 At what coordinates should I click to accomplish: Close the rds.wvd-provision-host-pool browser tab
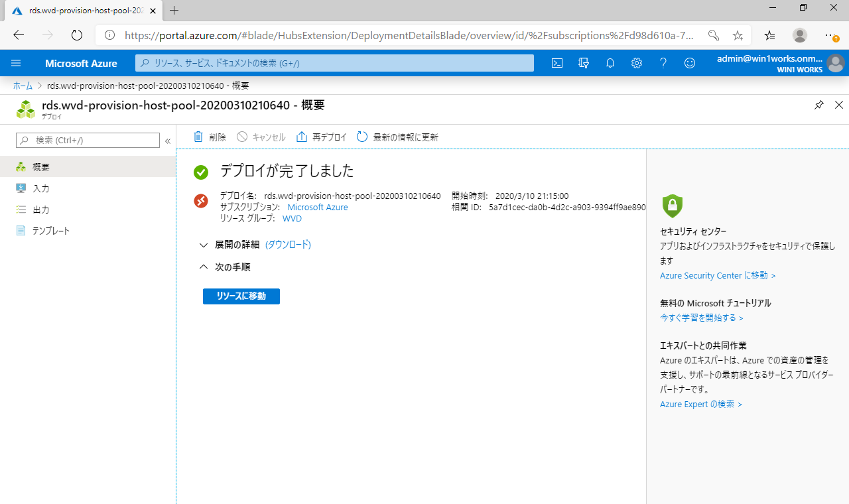pyautogui.click(x=153, y=11)
